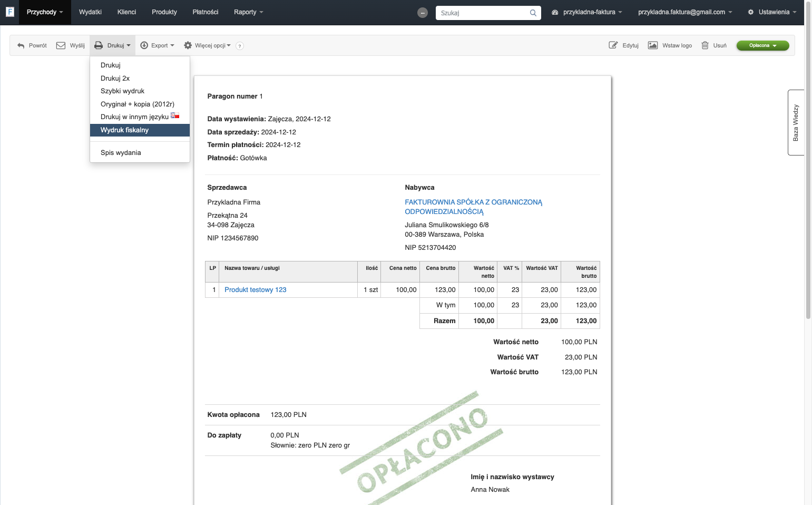Click the Więcej opcji gear icon
This screenshot has width=812, height=505.
click(x=188, y=45)
